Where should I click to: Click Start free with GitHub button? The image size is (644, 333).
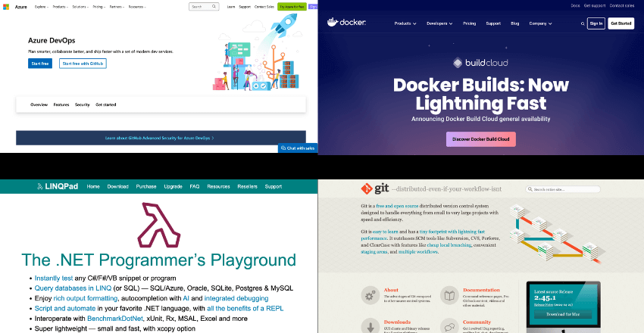point(83,64)
